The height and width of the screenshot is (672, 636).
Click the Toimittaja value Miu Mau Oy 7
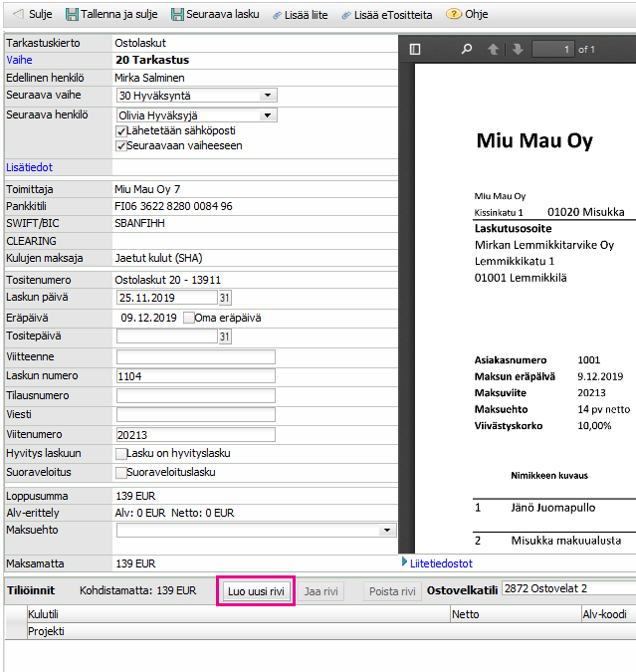click(x=147, y=189)
